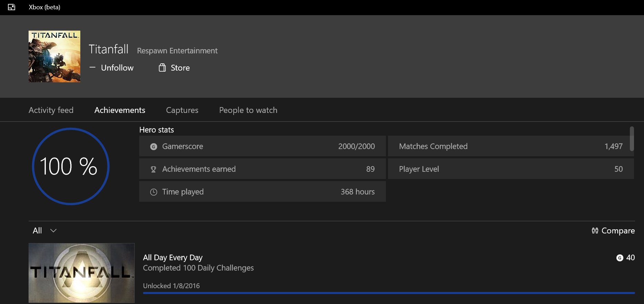Click the Unfollow minus icon
The height and width of the screenshot is (304, 644).
pos(92,67)
